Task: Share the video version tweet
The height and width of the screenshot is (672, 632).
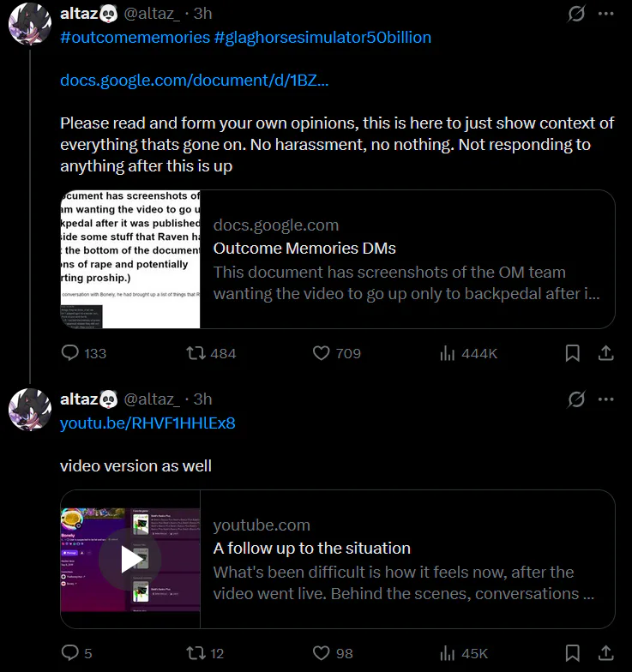Action: [605, 653]
